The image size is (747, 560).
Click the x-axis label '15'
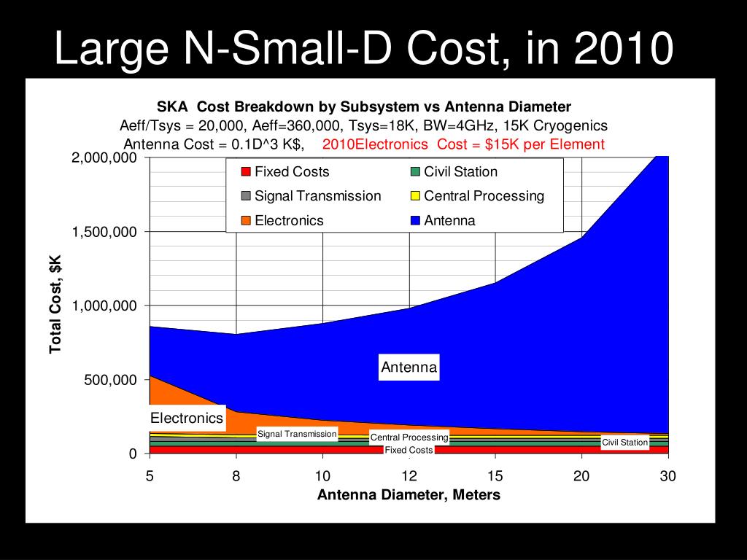coord(495,475)
